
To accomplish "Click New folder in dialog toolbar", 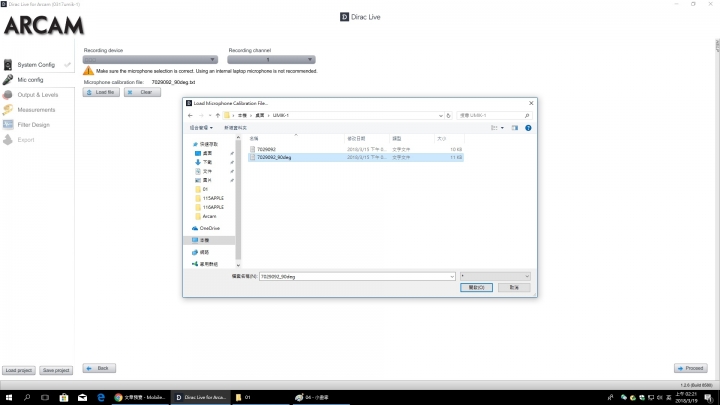I will tap(236, 128).
